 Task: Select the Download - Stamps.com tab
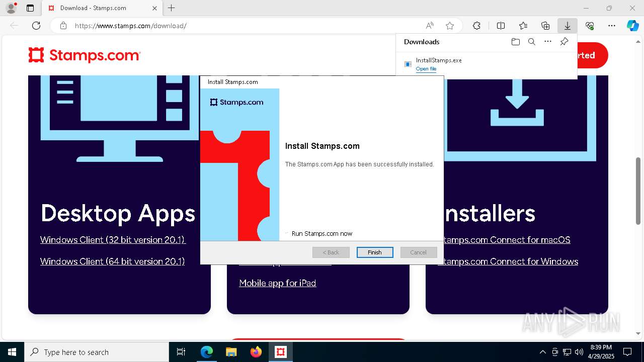point(102,8)
